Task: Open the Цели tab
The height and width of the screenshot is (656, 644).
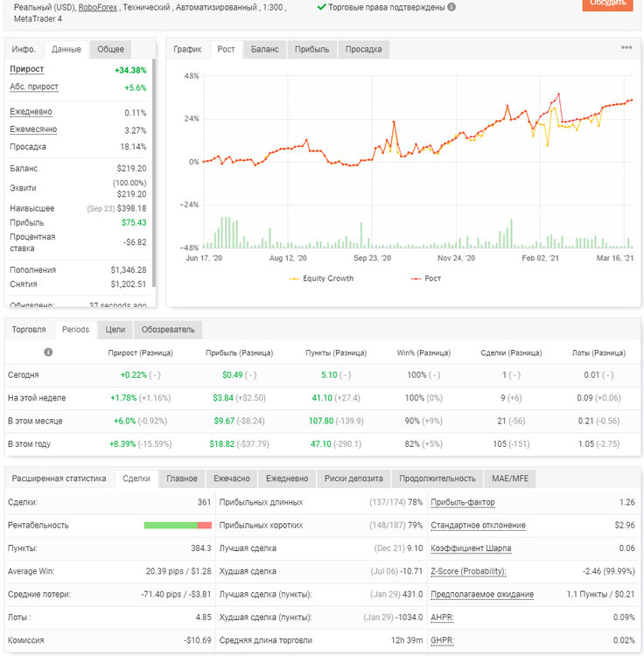Action: coord(115,330)
